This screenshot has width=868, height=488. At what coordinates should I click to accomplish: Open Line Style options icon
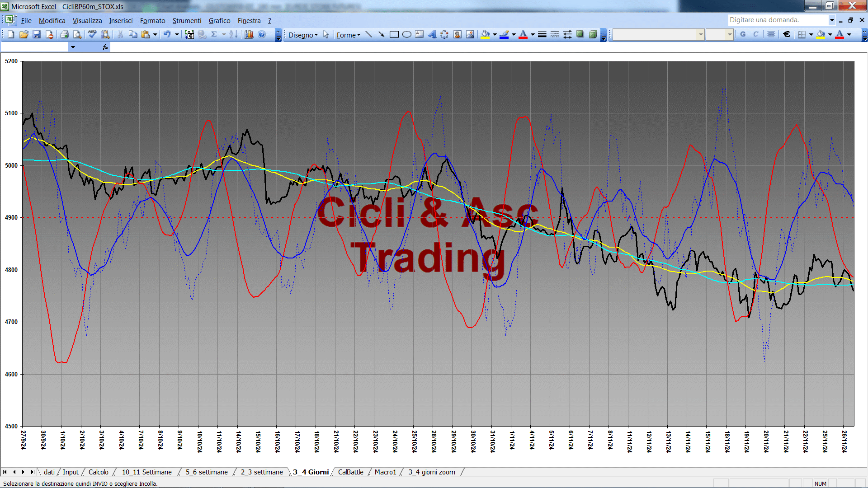[542, 34]
